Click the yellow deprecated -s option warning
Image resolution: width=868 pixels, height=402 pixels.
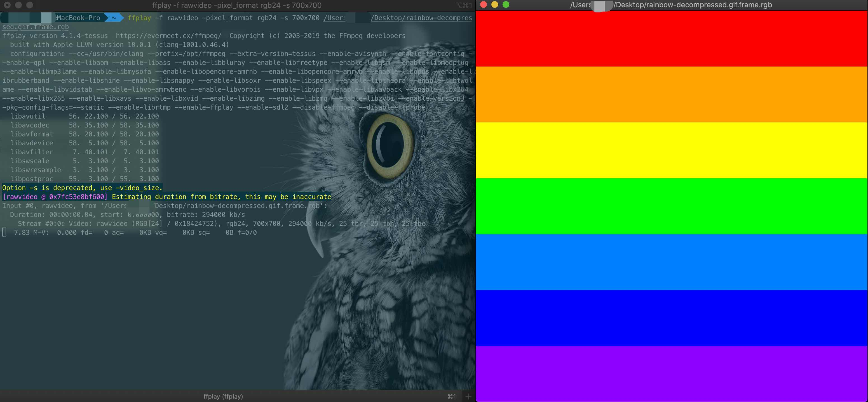coord(82,188)
